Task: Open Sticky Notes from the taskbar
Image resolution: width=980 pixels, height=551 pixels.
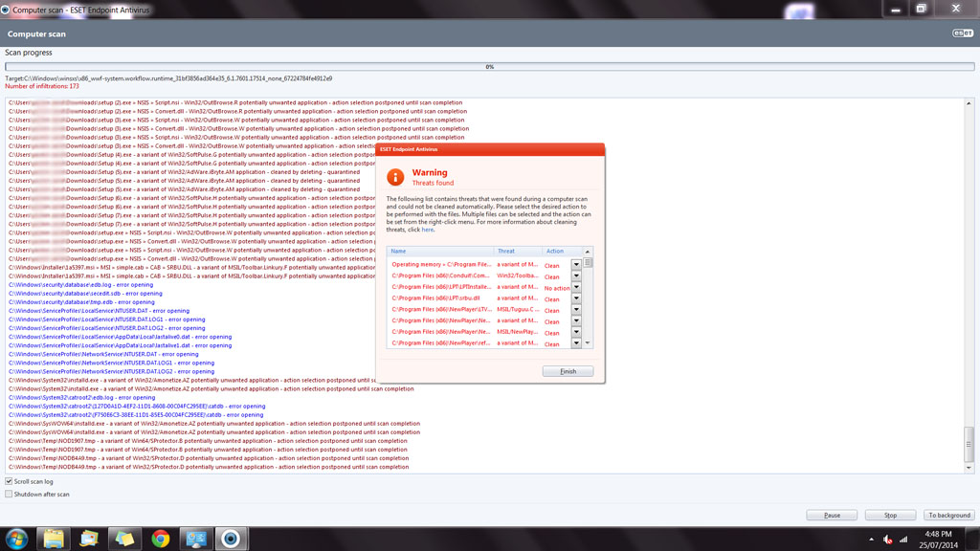Action: pos(124,539)
